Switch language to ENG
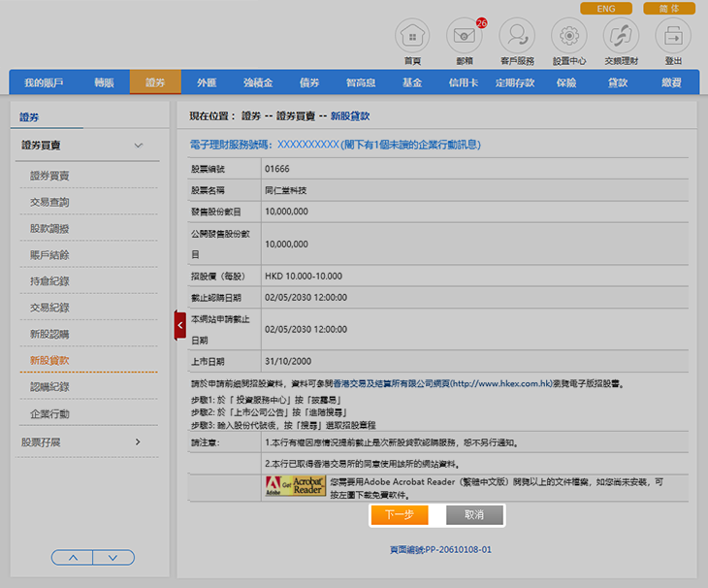Screen dimensions: 708x588 tap(605, 9)
